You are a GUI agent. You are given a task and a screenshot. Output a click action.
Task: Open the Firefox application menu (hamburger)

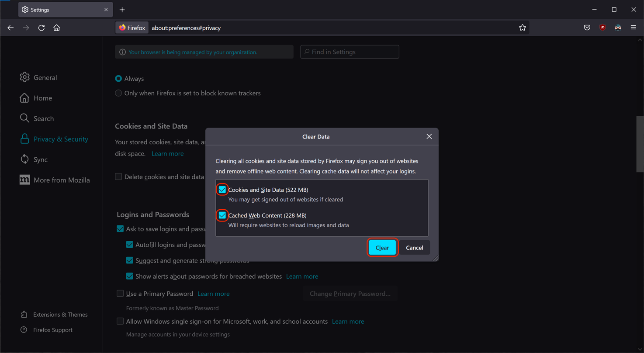click(633, 28)
